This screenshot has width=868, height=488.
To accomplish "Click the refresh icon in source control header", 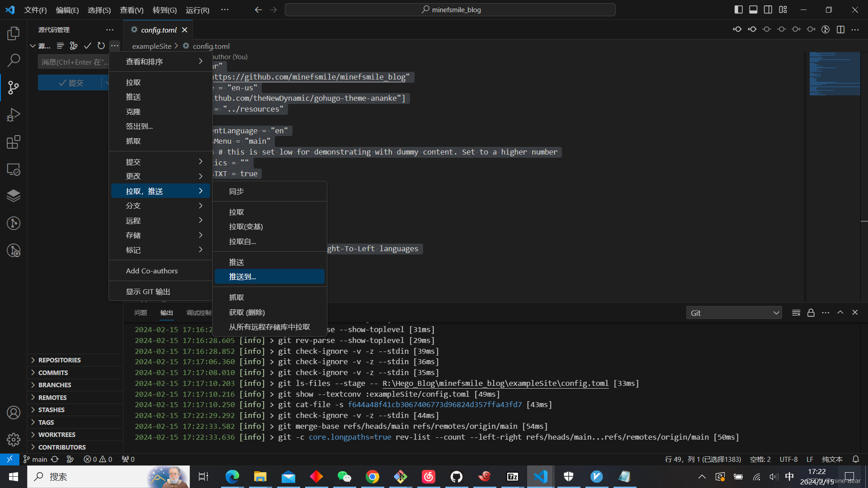I will click(101, 46).
